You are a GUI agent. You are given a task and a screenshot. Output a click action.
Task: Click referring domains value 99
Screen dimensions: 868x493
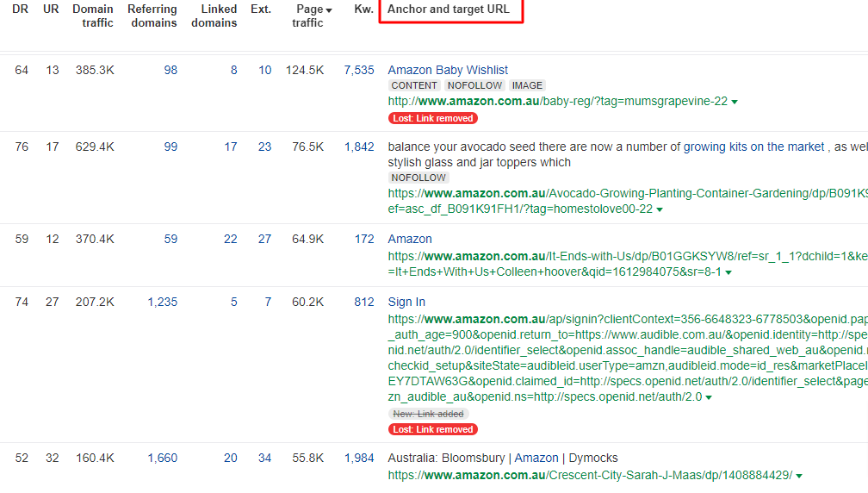tap(170, 147)
